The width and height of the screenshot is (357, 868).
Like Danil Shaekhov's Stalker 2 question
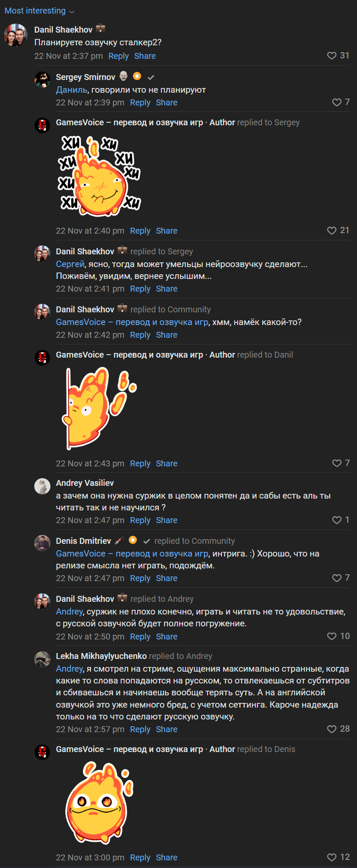pos(332,56)
